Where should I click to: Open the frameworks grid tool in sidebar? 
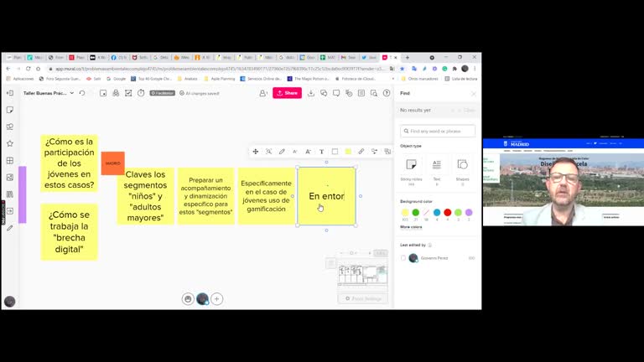(x=10, y=160)
